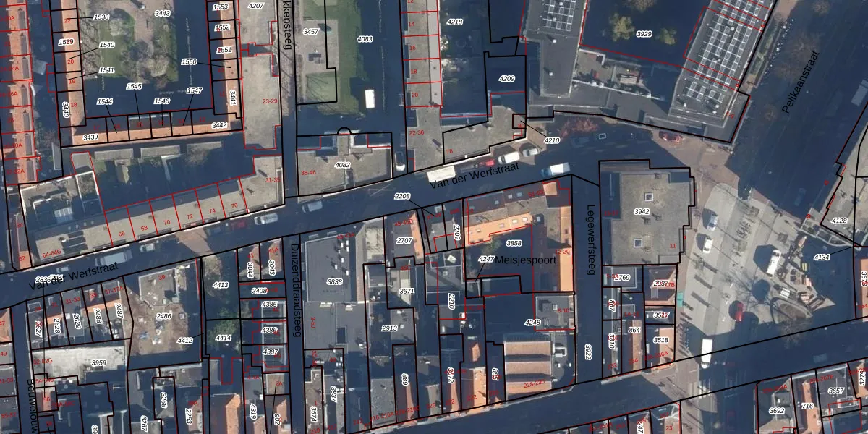Select parcel 4412 label
868x434 pixels.
[185, 340]
